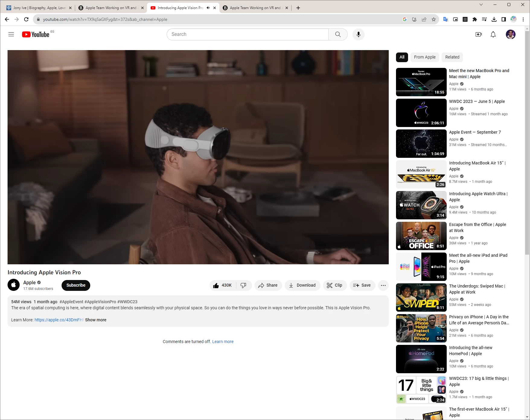
Task: Click the page vertical scrollbar thumb
Action: pyautogui.click(x=527, y=142)
